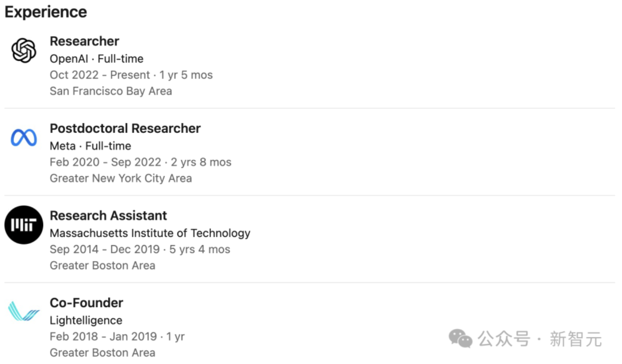Click the Oct 2022 - Present date range
This screenshot has height=364, width=622.
point(100,75)
